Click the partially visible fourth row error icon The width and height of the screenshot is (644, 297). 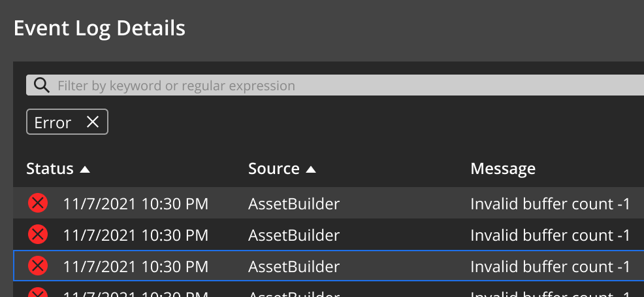point(38,292)
